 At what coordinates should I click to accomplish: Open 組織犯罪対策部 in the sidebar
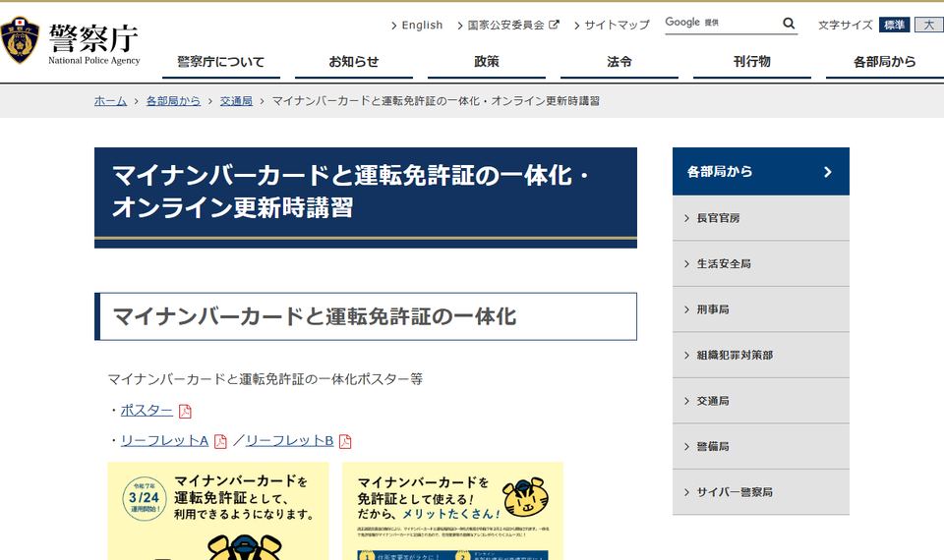(x=761, y=356)
